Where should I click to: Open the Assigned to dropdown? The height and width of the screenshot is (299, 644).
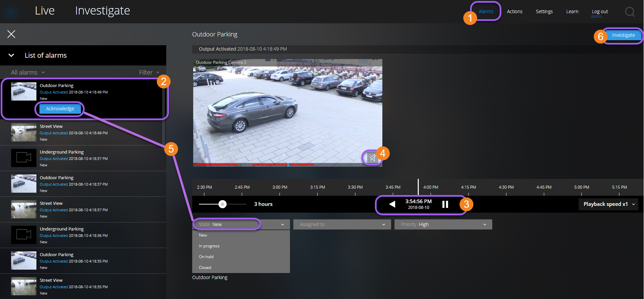tap(342, 224)
